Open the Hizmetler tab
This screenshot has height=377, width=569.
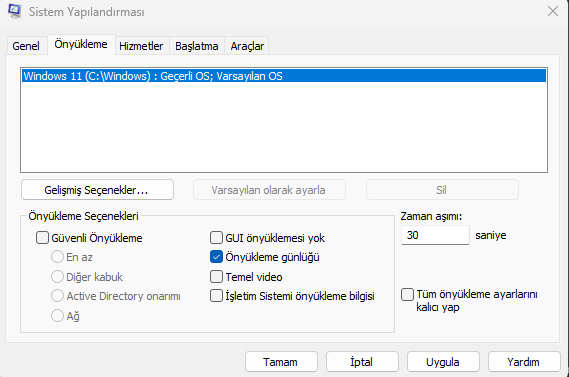point(141,46)
